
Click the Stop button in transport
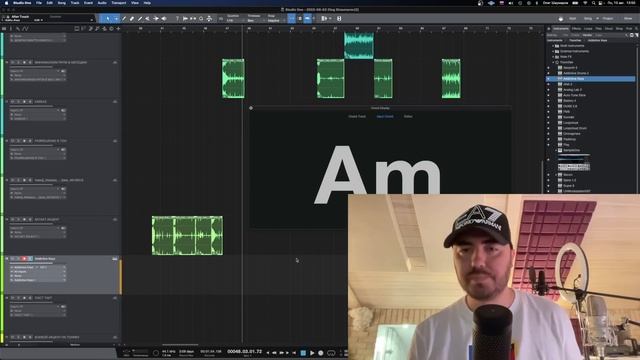pyautogui.click(x=303, y=353)
